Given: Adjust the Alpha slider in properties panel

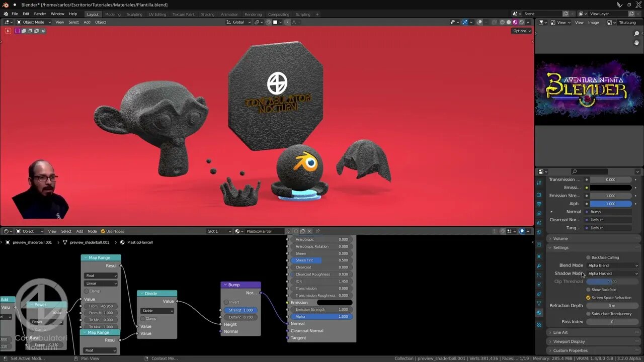Looking at the screenshot, I should coord(611,204).
